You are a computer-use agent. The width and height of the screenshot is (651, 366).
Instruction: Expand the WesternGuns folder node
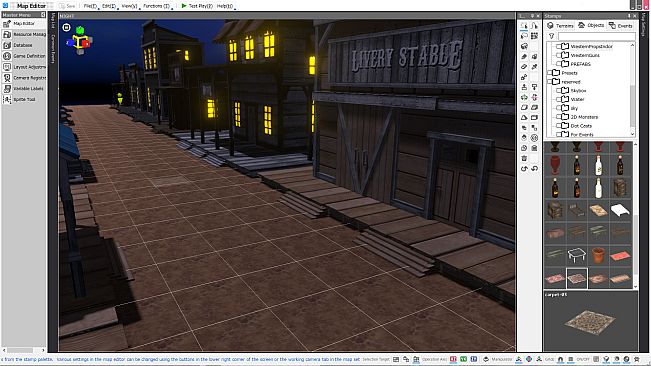[558, 55]
